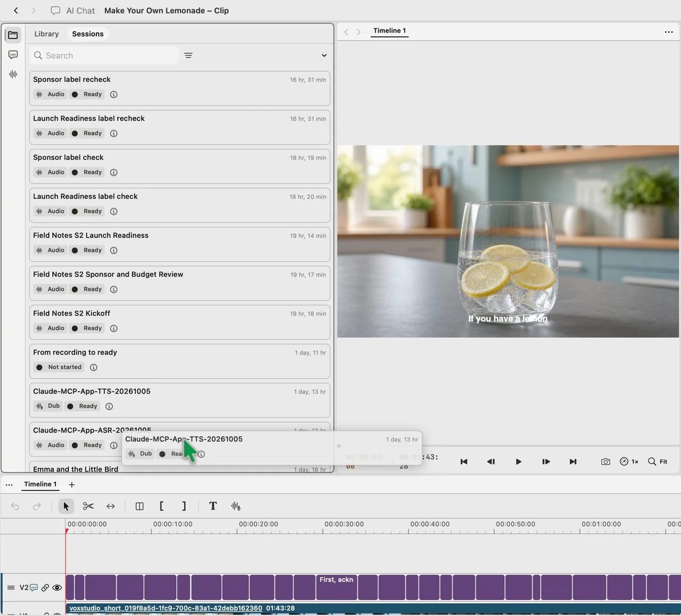
Task: Open playback speed 1x menu
Action: point(629,462)
